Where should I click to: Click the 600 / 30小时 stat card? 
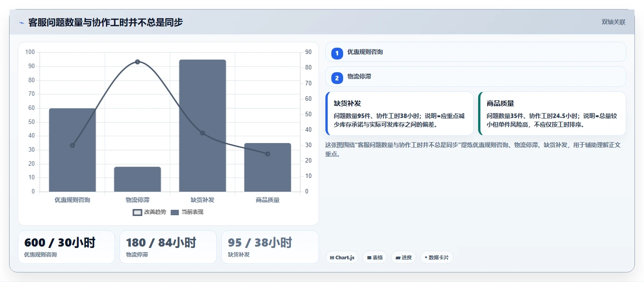[x=66, y=247]
